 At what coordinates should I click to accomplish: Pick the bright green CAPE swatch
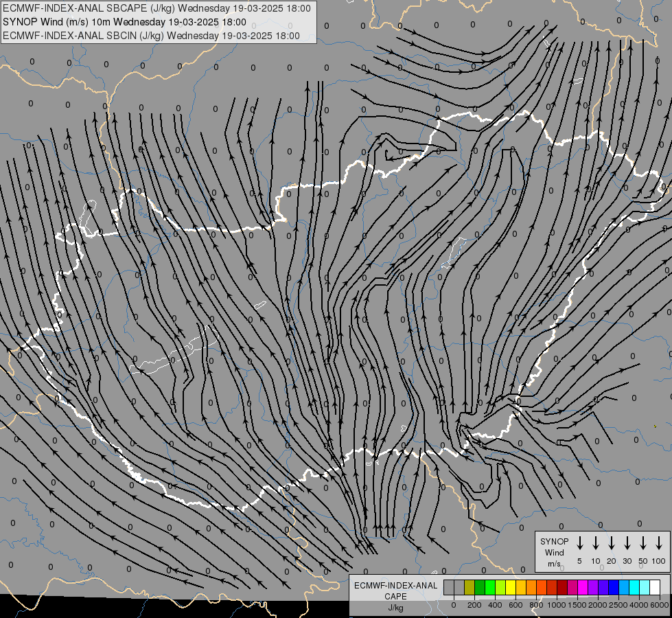(x=490, y=588)
